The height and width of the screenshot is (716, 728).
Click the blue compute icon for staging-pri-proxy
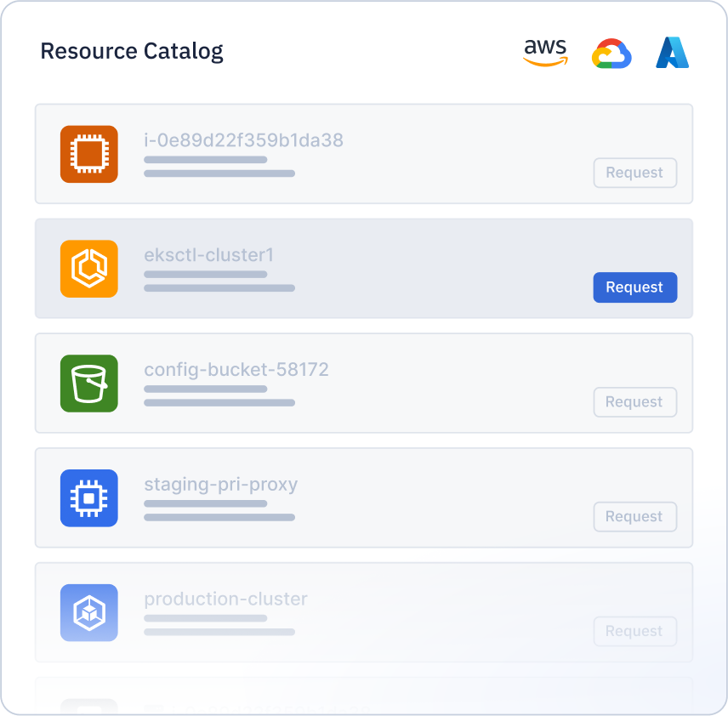click(x=89, y=498)
